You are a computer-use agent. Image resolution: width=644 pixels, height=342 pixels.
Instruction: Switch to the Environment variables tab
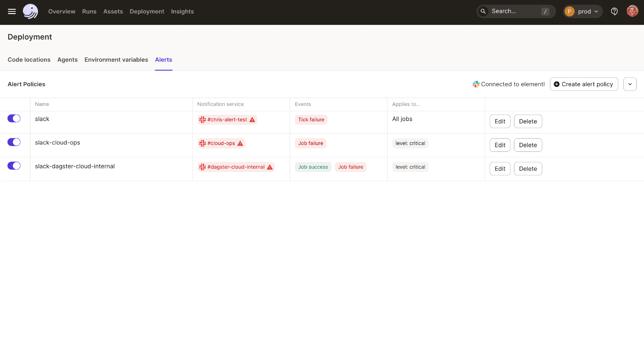(x=116, y=60)
